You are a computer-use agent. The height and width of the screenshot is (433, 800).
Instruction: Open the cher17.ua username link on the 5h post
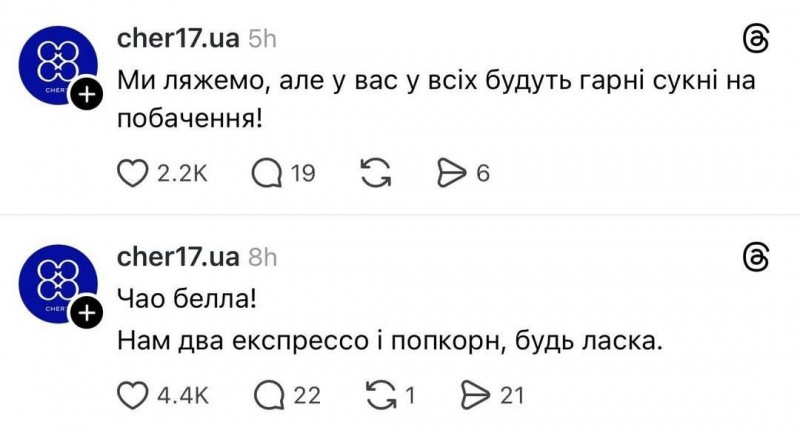178,37
